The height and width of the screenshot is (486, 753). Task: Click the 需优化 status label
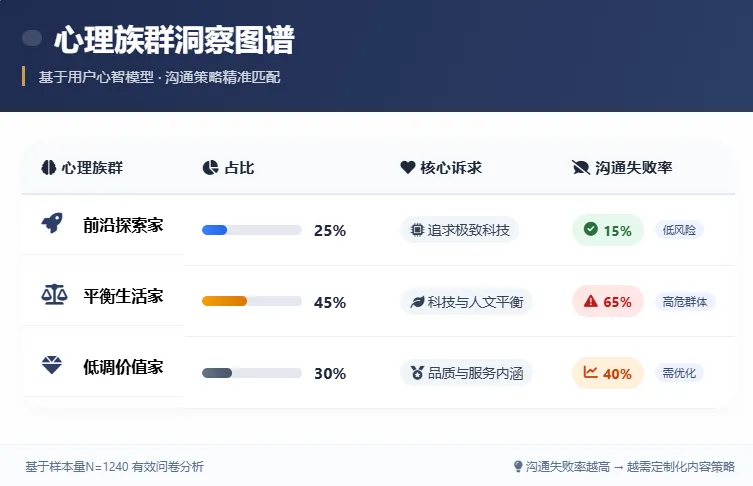pos(680,373)
